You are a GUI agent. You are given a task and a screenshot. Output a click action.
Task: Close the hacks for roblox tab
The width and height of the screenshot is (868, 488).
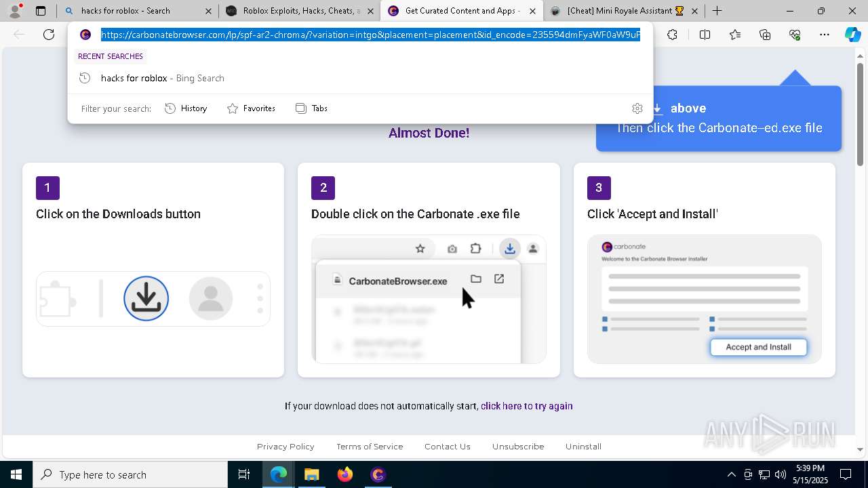tap(208, 11)
